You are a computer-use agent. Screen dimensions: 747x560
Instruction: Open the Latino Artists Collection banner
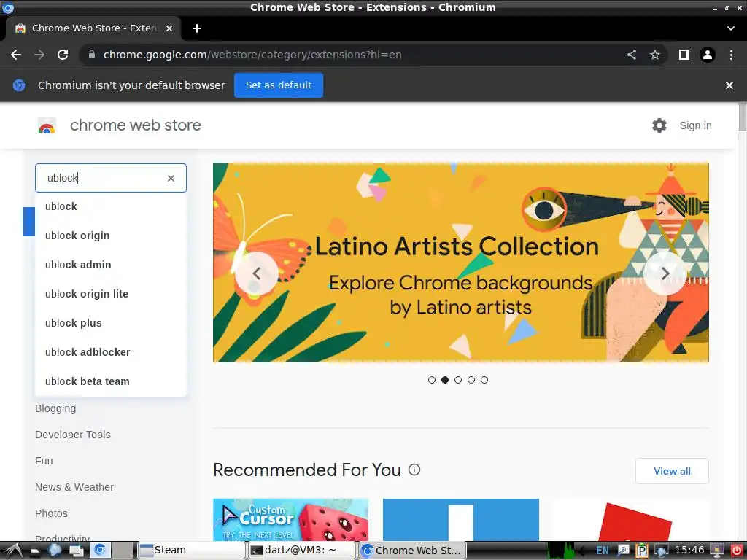pos(461,262)
